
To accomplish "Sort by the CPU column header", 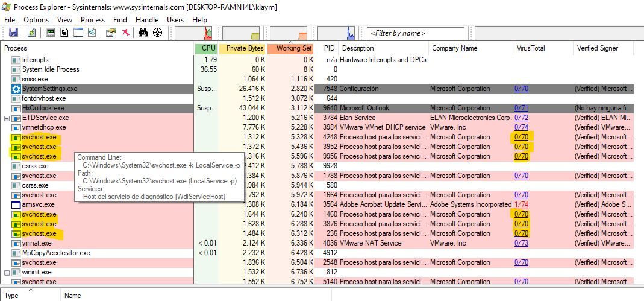I will [206, 48].
